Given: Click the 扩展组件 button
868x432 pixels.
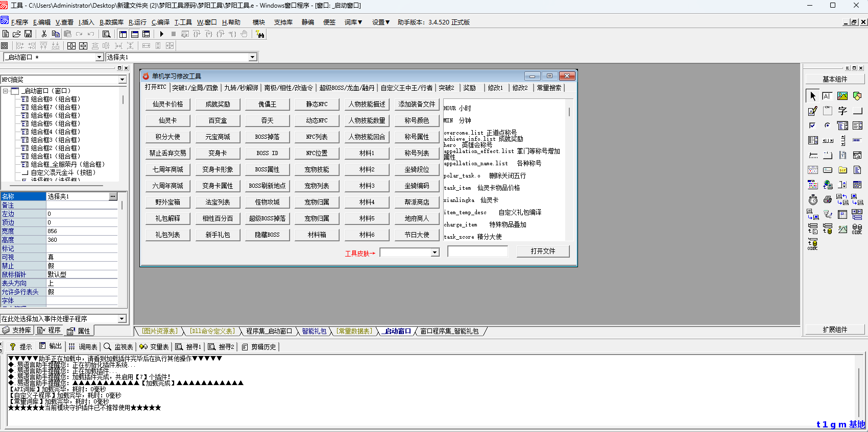Looking at the screenshot, I should coord(835,329).
